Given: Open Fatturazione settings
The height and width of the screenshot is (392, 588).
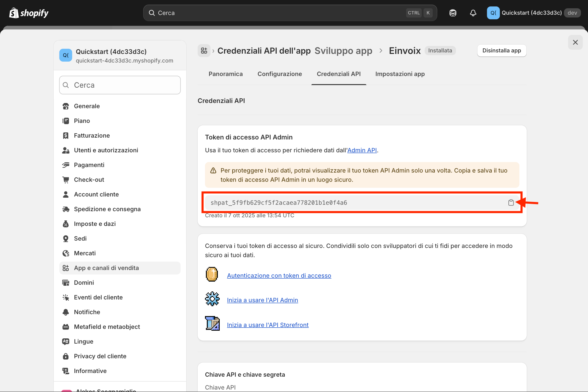Looking at the screenshot, I should (92, 135).
